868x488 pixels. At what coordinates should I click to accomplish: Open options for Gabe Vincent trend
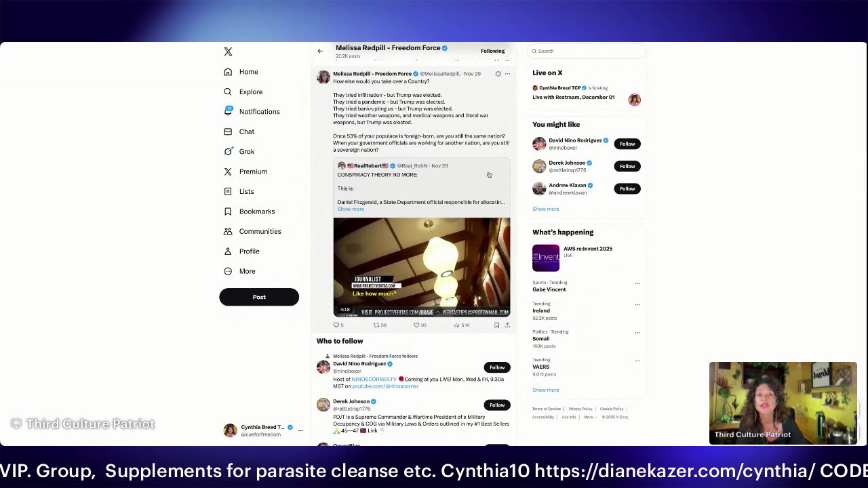coord(637,283)
